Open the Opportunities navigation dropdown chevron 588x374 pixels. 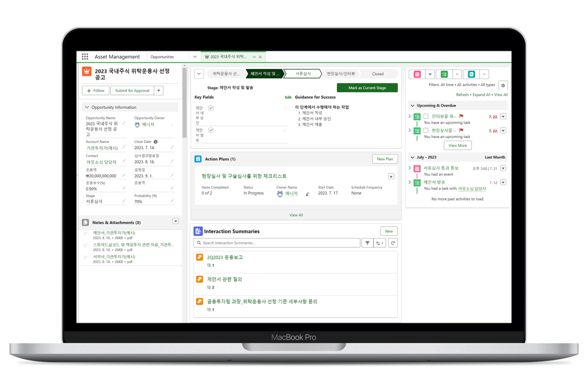pyautogui.click(x=195, y=57)
